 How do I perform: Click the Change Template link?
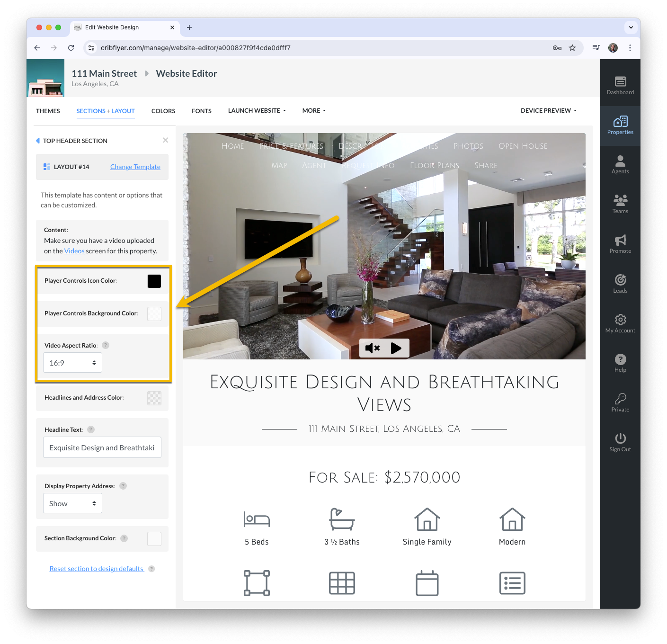135,167
